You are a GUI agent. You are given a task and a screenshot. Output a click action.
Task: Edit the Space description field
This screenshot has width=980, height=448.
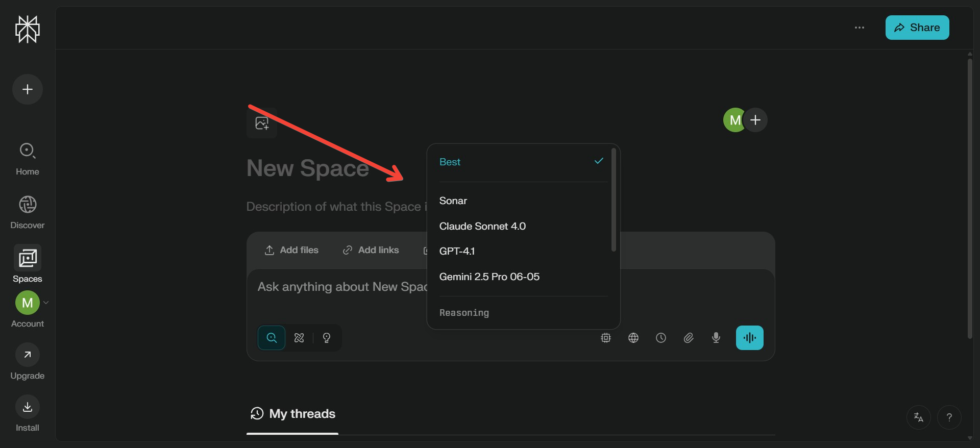(337, 207)
